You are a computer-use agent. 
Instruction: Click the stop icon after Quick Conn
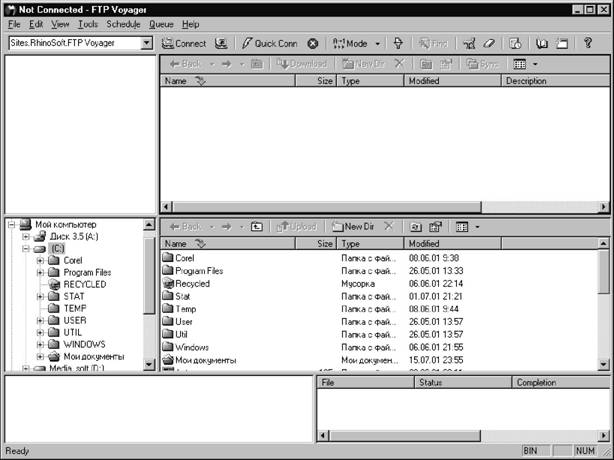(x=313, y=44)
